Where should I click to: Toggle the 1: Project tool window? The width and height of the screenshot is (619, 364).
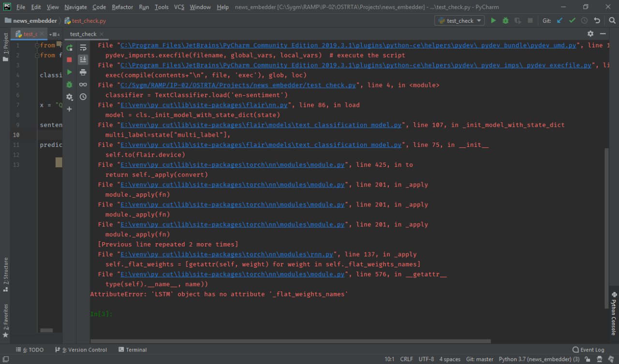(x=5, y=47)
